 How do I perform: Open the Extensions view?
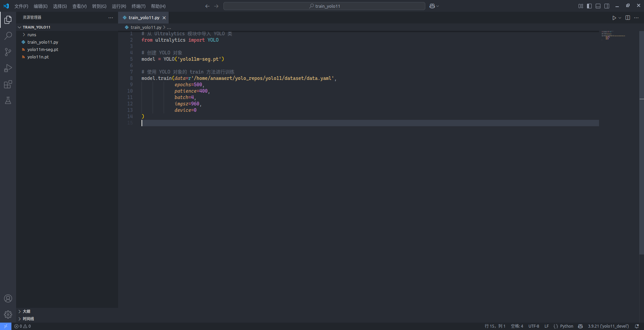pos(8,84)
